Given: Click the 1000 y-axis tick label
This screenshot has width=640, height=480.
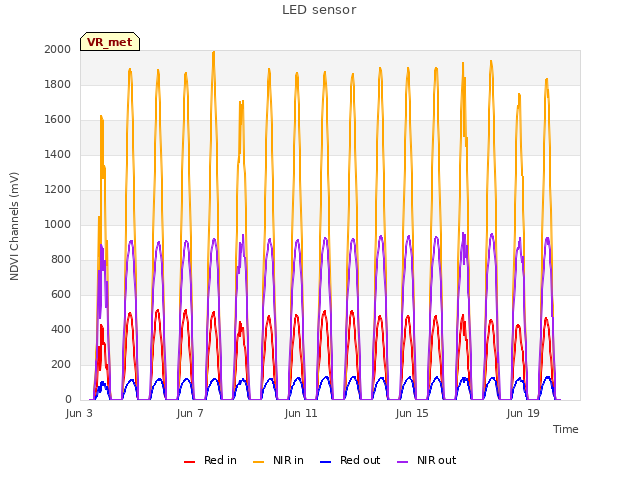Looking at the screenshot, I should (x=58, y=224).
